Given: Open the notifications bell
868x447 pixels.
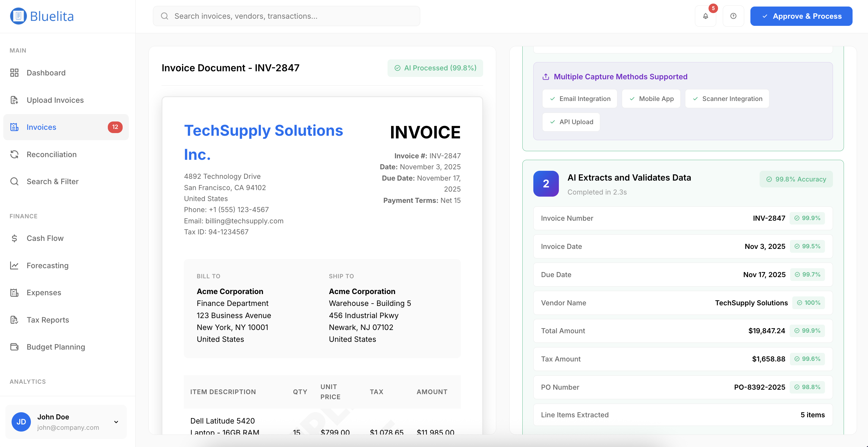Looking at the screenshot, I should (705, 16).
